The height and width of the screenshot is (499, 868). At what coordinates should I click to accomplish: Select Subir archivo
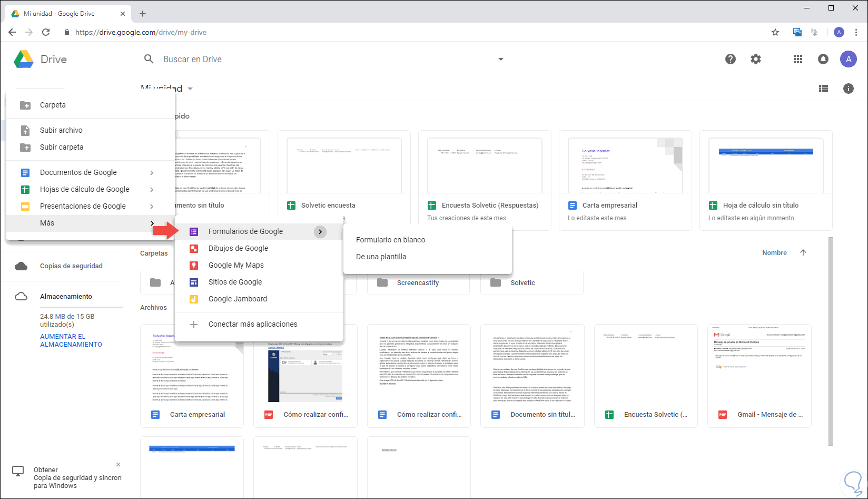pyautogui.click(x=91, y=130)
